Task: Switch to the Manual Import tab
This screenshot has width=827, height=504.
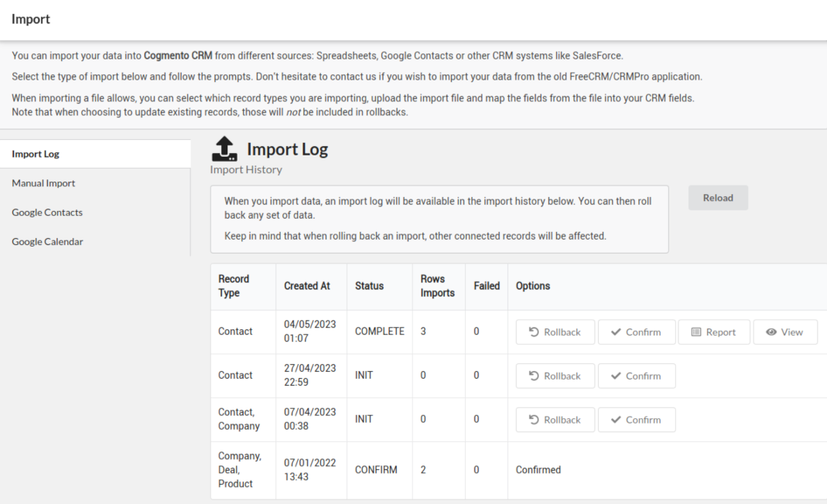Action: [x=43, y=183]
